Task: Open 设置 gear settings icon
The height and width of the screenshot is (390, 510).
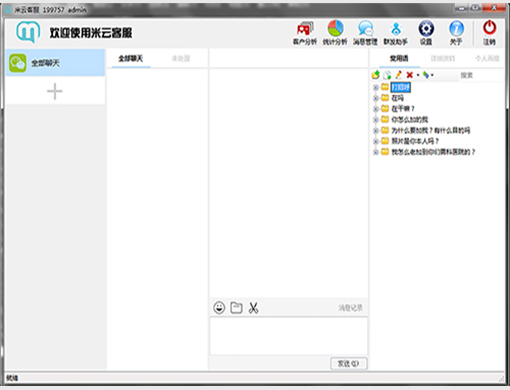Action: pyautogui.click(x=426, y=33)
